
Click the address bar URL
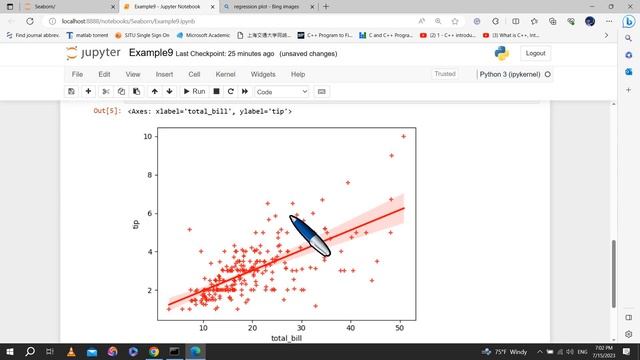point(128,21)
